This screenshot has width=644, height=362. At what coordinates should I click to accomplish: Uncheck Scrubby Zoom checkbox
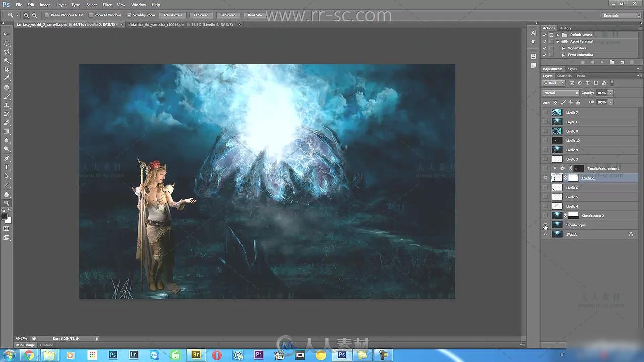(129, 15)
